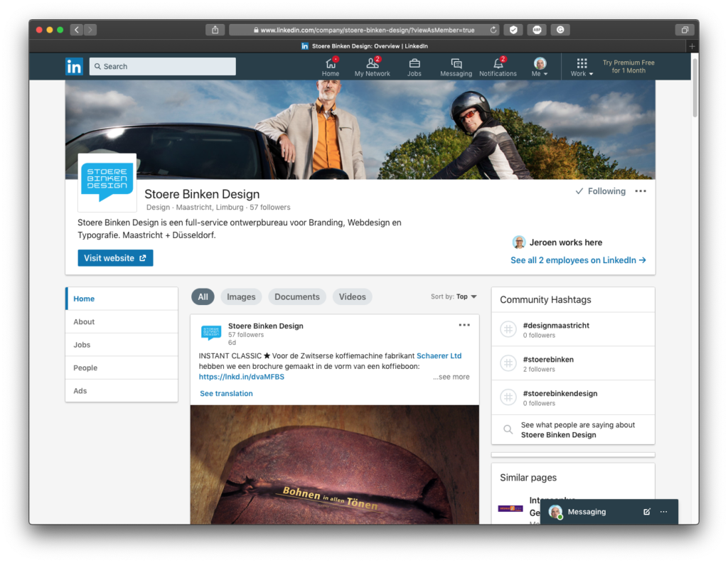Open a new tab with plus button
Viewport: 728px width, 563px height.
692,46
